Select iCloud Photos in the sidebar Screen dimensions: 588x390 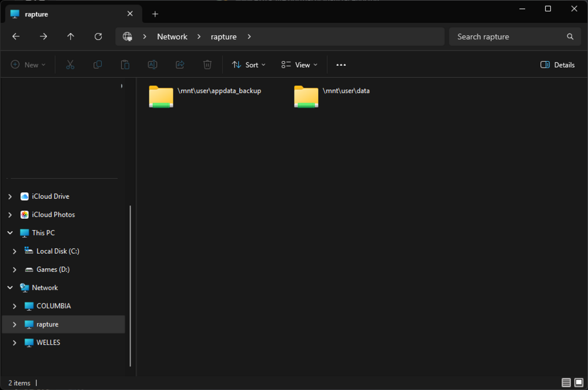pos(54,215)
